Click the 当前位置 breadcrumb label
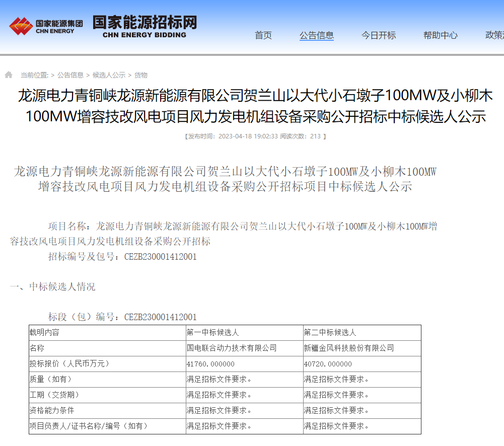504x446 pixels. tap(34, 75)
